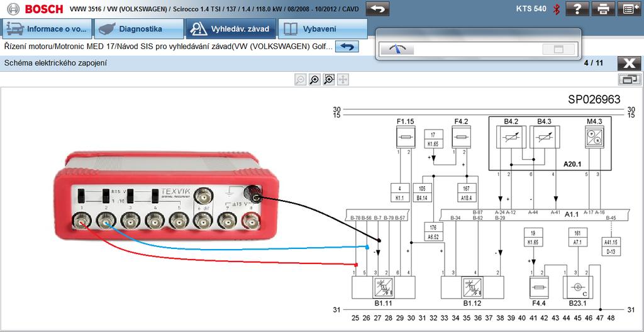Click the 105 B4.14 connector box
Viewport: 644px width, 332px height.
tap(422, 194)
